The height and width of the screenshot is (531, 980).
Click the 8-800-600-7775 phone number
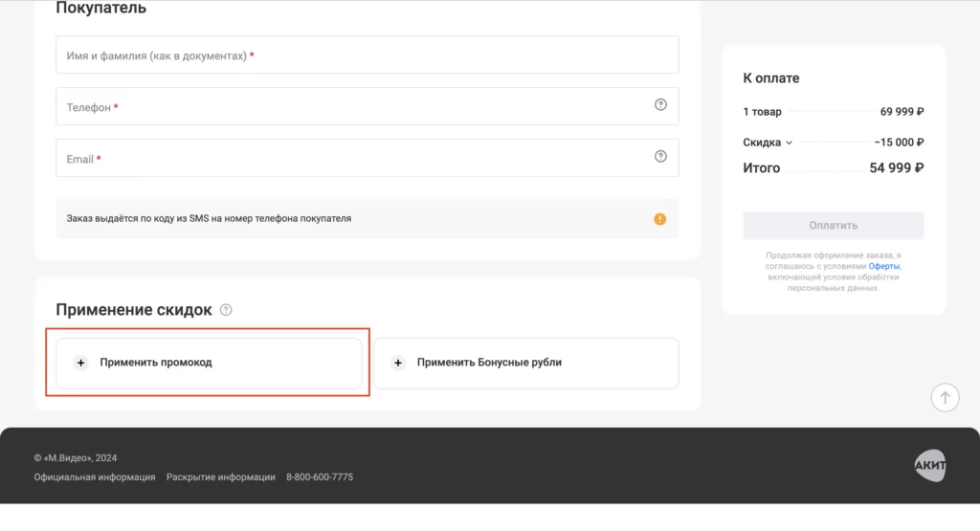pos(320,476)
